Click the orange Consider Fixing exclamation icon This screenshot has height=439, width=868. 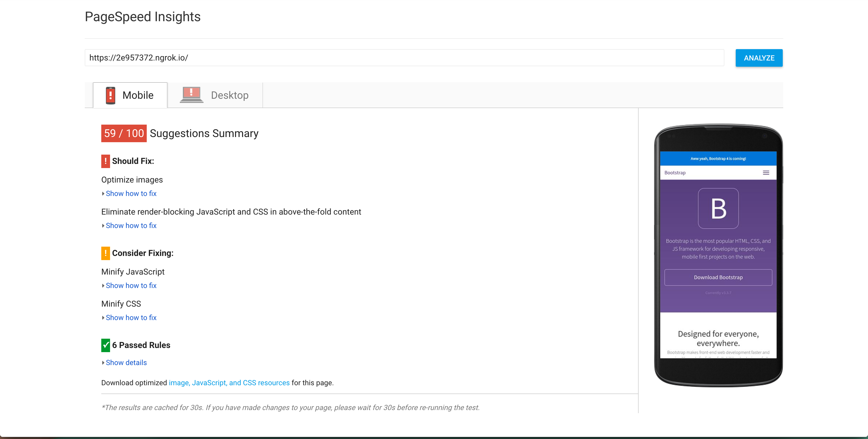pos(105,253)
